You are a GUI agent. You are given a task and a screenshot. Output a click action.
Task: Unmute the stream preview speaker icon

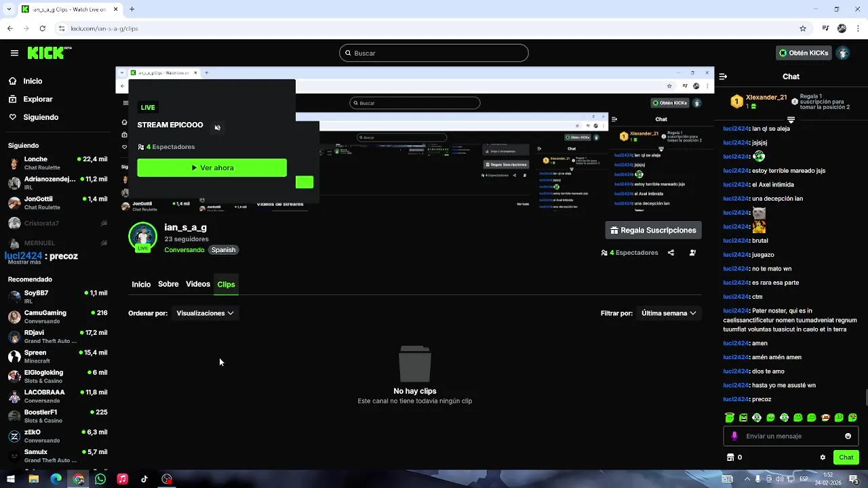[217, 127]
